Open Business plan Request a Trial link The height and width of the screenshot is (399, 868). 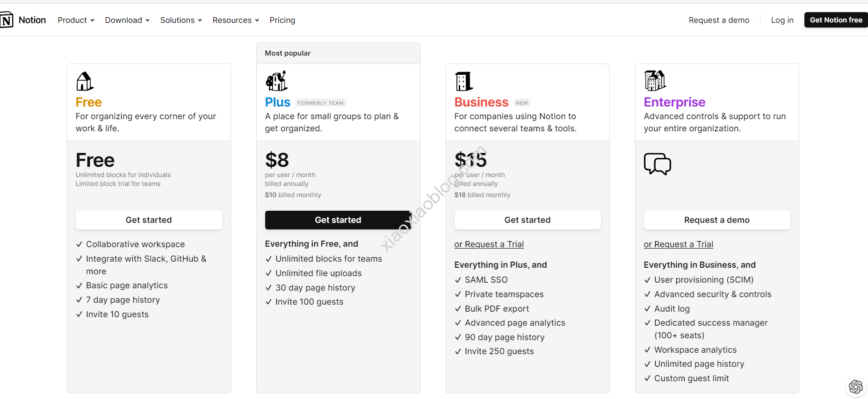click(x=489, y=244)
